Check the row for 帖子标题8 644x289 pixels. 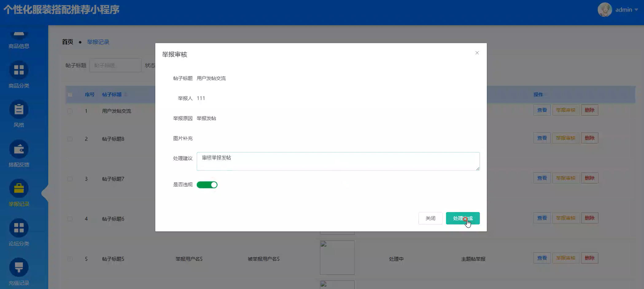70,139
